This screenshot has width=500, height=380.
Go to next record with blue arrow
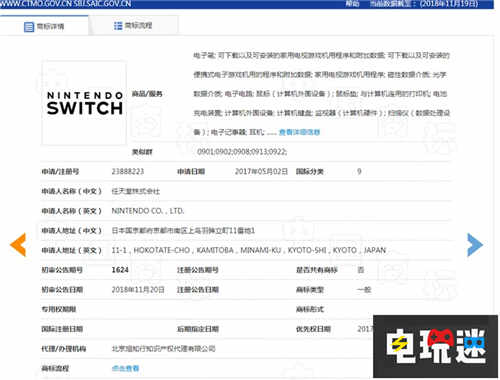475,244
